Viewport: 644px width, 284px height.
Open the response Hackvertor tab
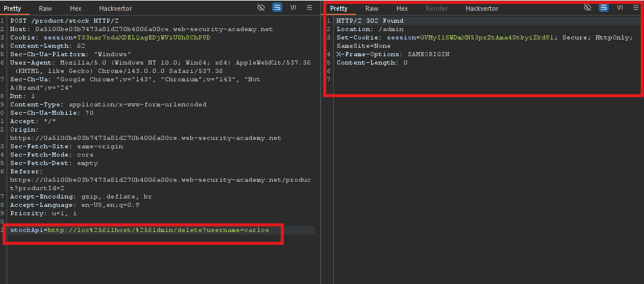pos(482,8)
